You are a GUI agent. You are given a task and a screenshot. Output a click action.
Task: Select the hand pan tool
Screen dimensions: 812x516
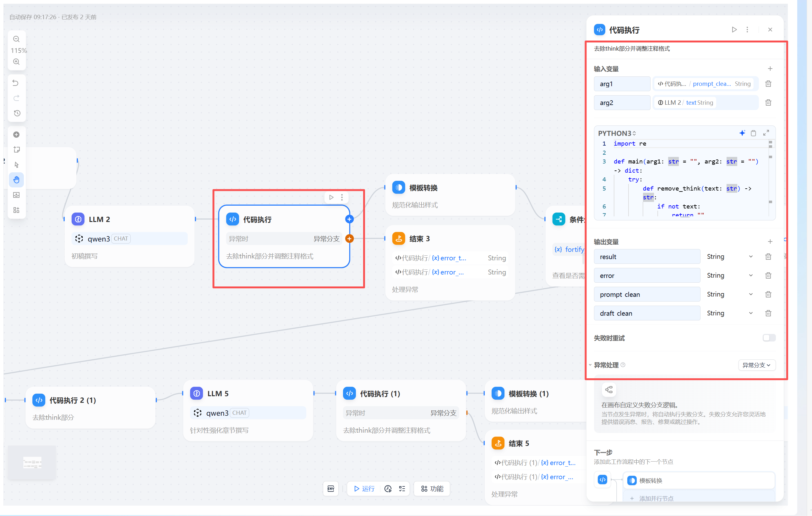pyautogui.click(x=16, y=180)
